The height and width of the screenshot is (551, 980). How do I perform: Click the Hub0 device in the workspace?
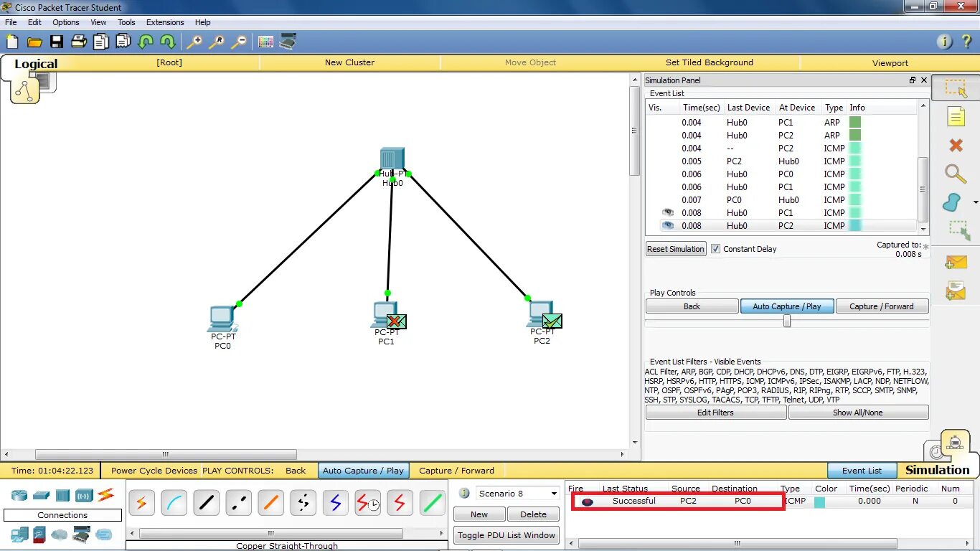coord(392,159)
